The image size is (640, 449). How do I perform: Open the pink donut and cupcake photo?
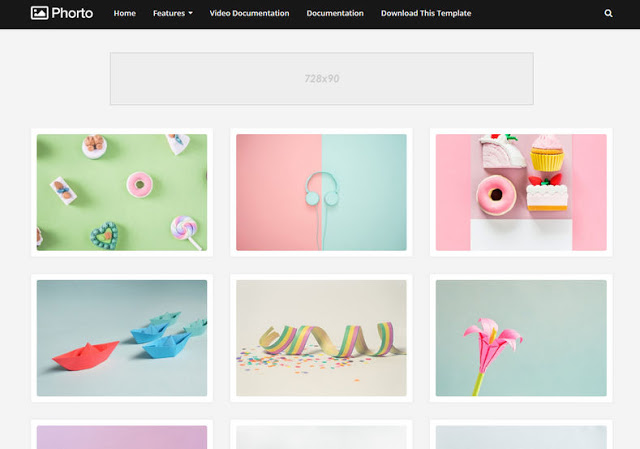pos(521,192)
